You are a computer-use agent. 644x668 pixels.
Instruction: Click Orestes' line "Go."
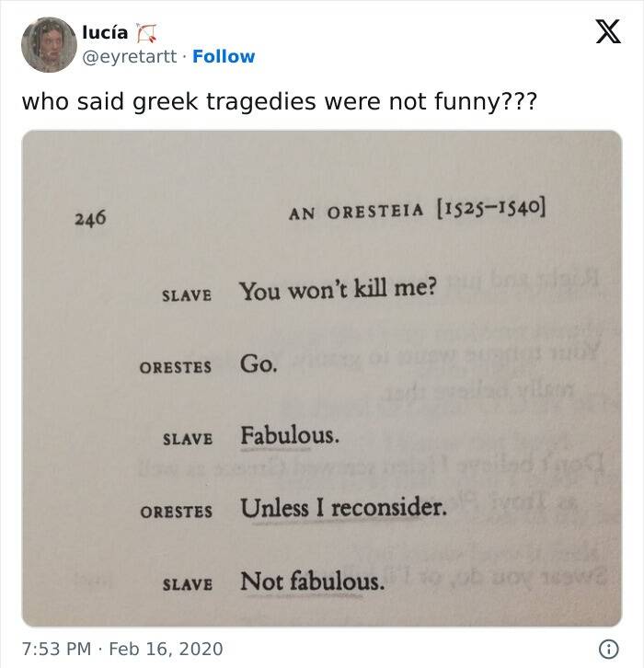point(259,364)
